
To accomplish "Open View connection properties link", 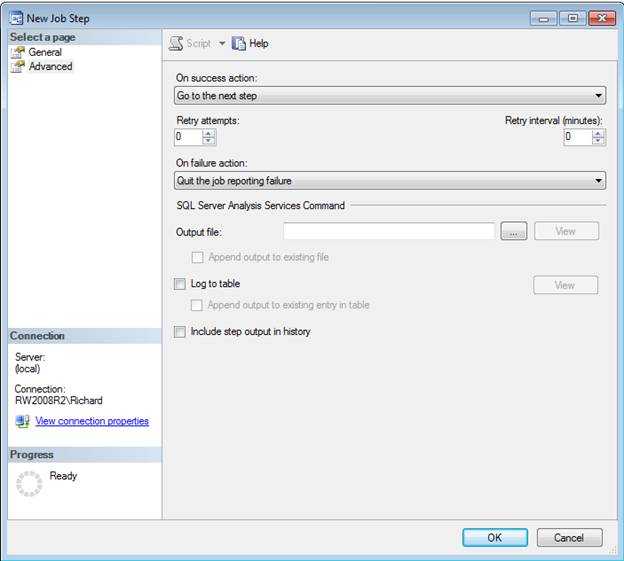I will (92, 421).
